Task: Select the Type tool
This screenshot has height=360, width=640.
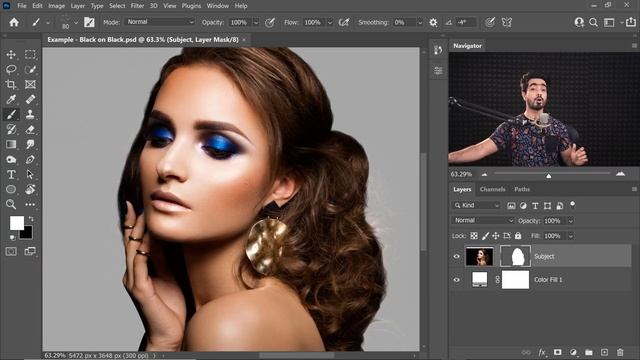Action: coord(11,174)
